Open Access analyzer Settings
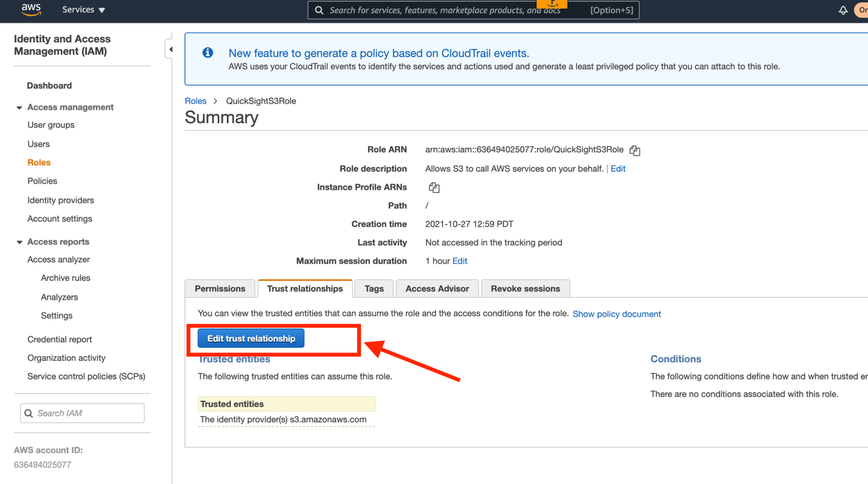 [57, 316]
